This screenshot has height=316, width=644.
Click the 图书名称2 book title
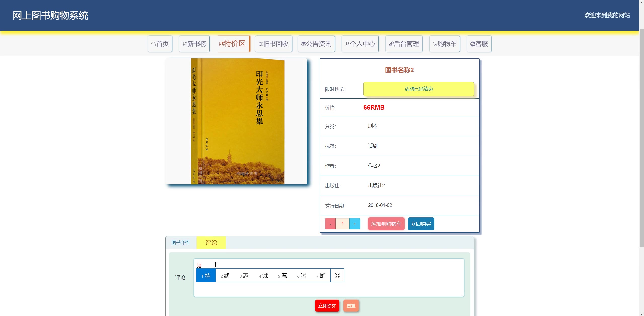pyautogui.click(x=399, y=70)
